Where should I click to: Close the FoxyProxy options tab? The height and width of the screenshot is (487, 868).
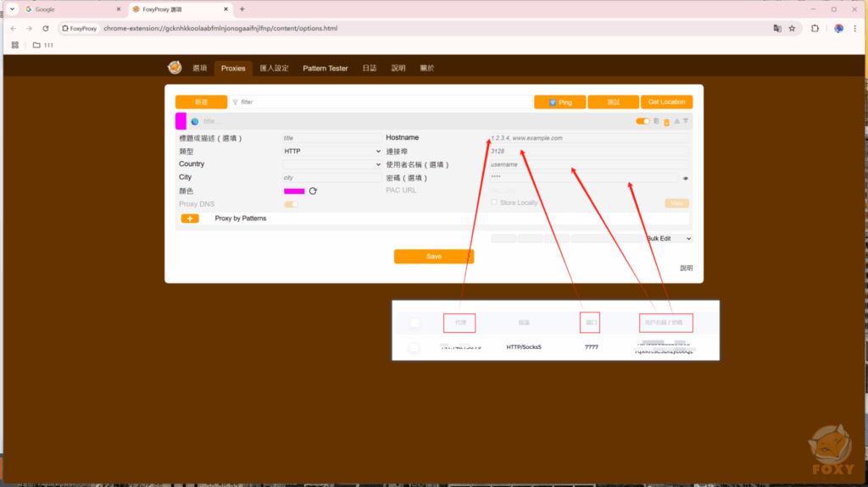click(225, 9)
